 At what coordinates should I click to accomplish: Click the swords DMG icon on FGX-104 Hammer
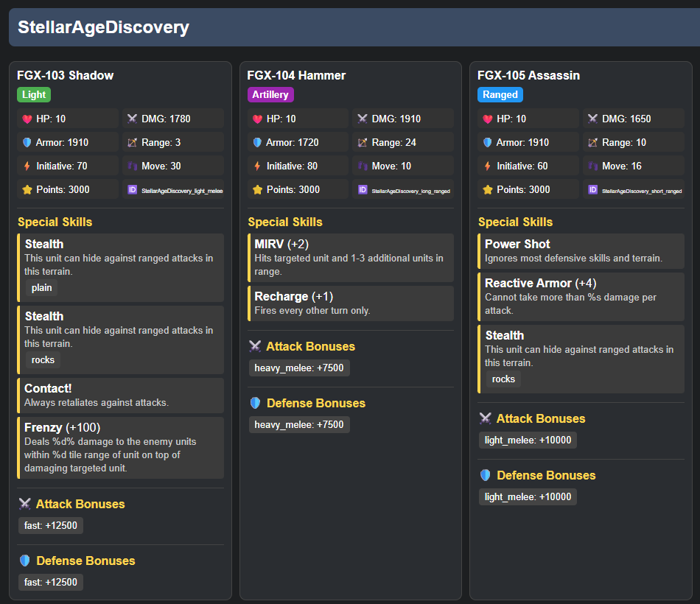pos(363,119)
